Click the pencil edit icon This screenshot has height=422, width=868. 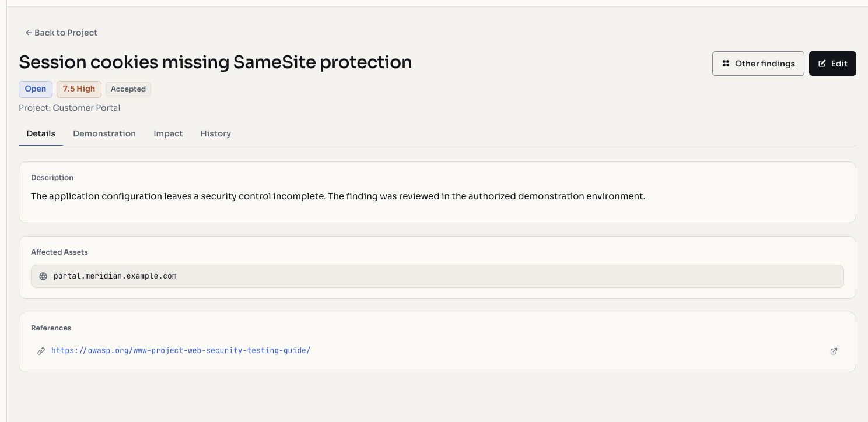(x=822, y=64)
